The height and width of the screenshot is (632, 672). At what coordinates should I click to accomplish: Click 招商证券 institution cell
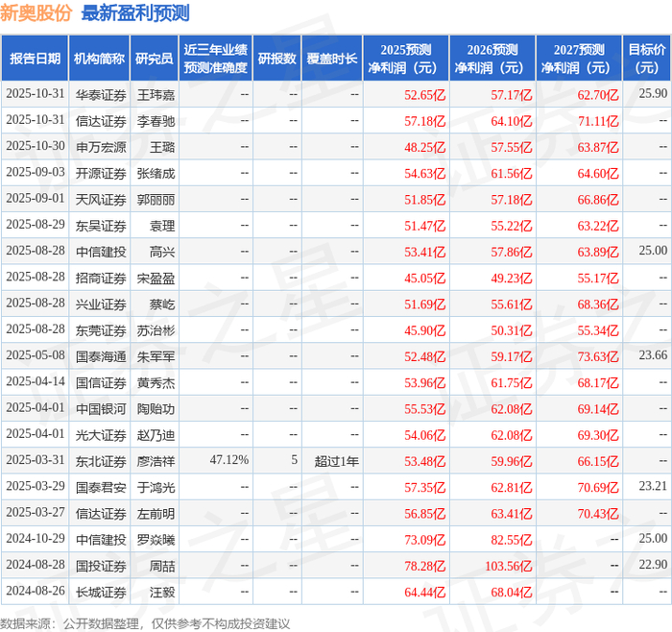click(x=101, y=279)
